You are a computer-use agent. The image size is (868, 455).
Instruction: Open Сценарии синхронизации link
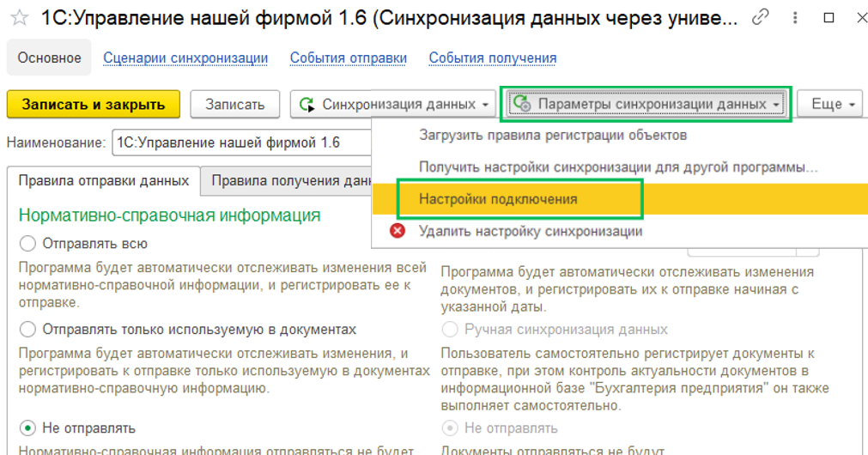pyautogui.click(x=185, y=58)
